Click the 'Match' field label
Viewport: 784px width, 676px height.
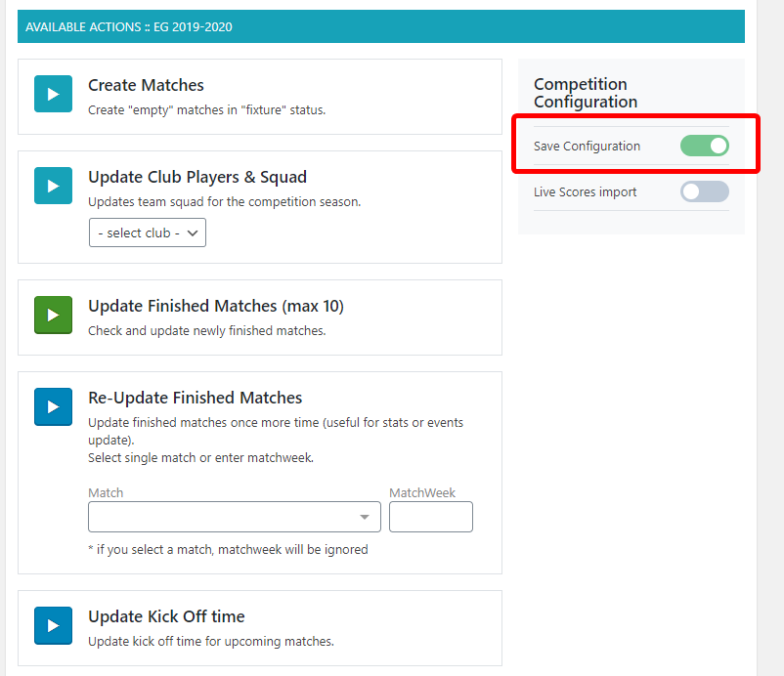[106, 492]
